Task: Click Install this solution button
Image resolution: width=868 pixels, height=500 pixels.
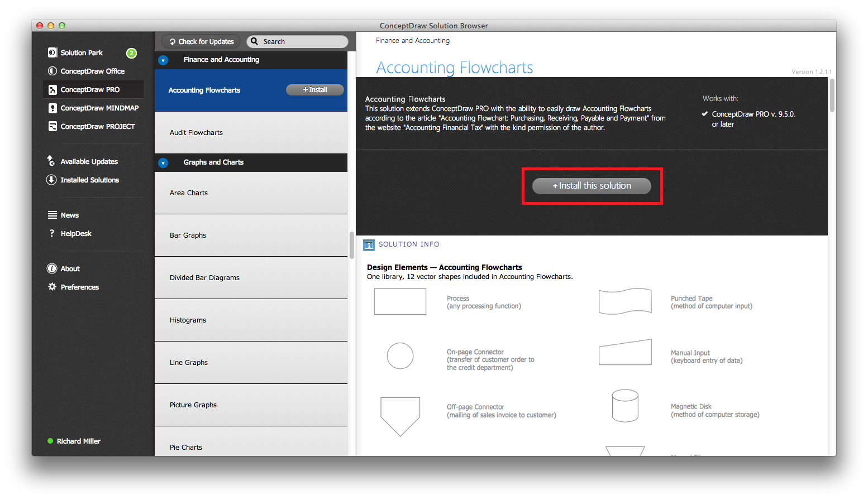Action: pyautogui.click(x=592, y=186)
